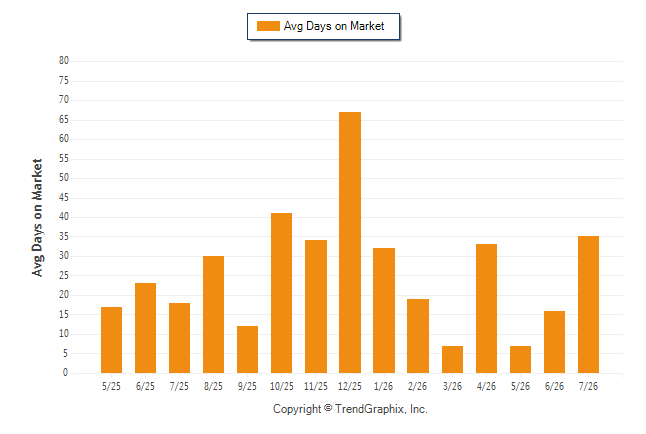Select the 8/25 bar
646x434 pixels.
(213, 314)
